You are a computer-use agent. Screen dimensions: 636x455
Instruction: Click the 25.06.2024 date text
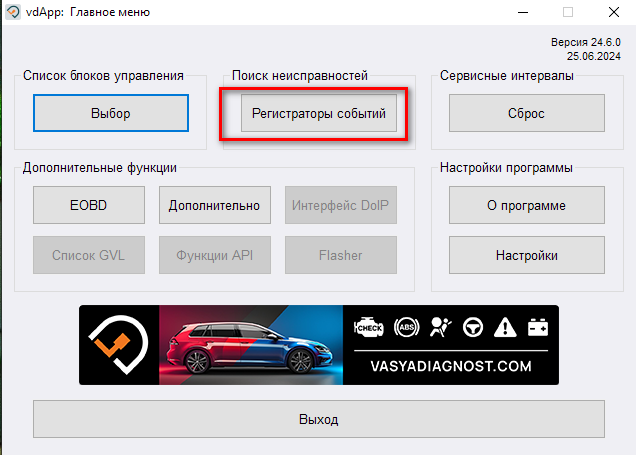(594, 56)
